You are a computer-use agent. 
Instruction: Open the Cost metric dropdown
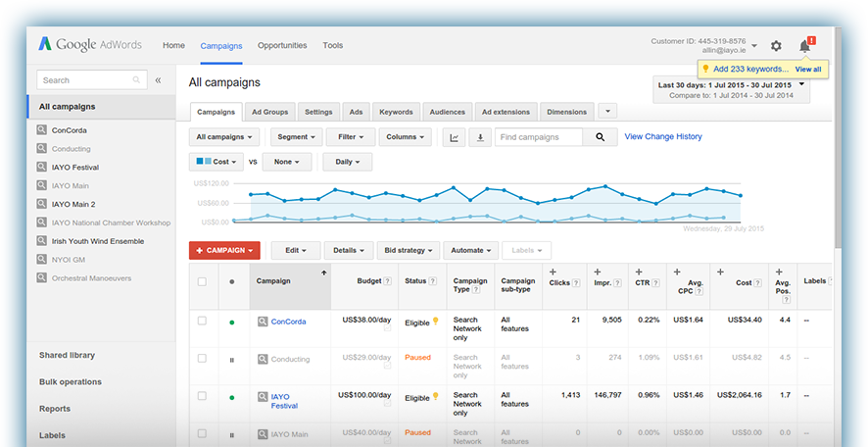[217, 162]
